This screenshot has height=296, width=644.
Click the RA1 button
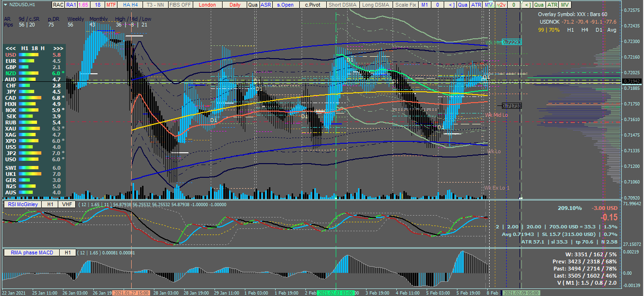[x=71, y=5]
